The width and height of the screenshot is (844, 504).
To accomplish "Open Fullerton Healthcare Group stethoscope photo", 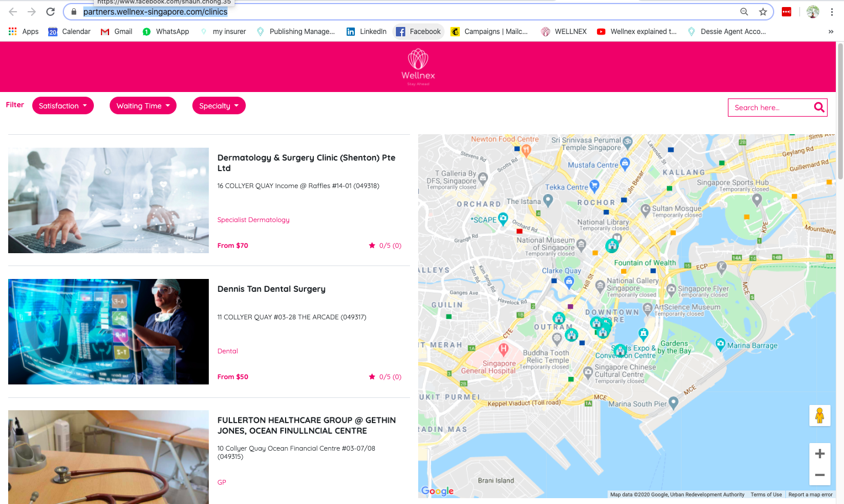I will (109, 457).
